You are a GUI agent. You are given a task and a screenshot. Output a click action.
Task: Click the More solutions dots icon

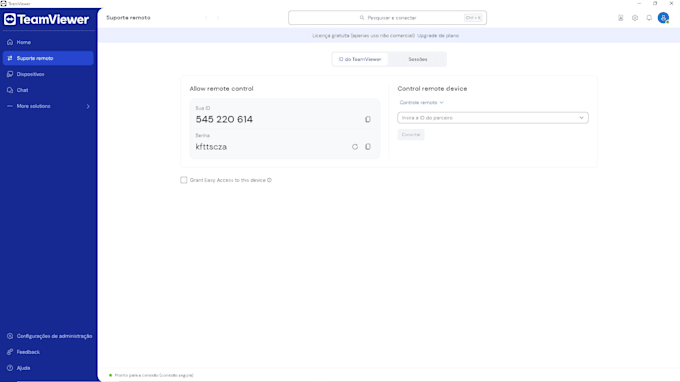(x=10, y=106)
